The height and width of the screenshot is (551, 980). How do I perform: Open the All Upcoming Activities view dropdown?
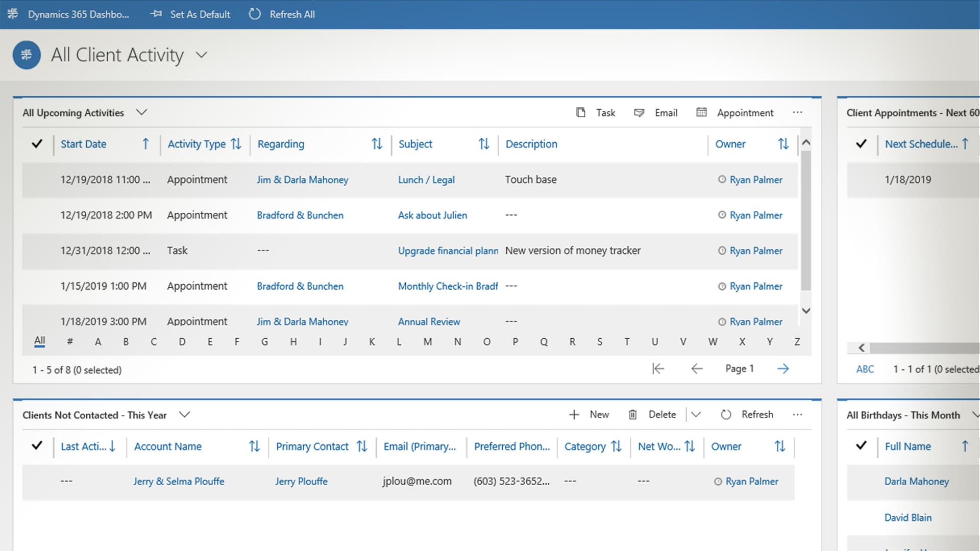tap(141, 112)
